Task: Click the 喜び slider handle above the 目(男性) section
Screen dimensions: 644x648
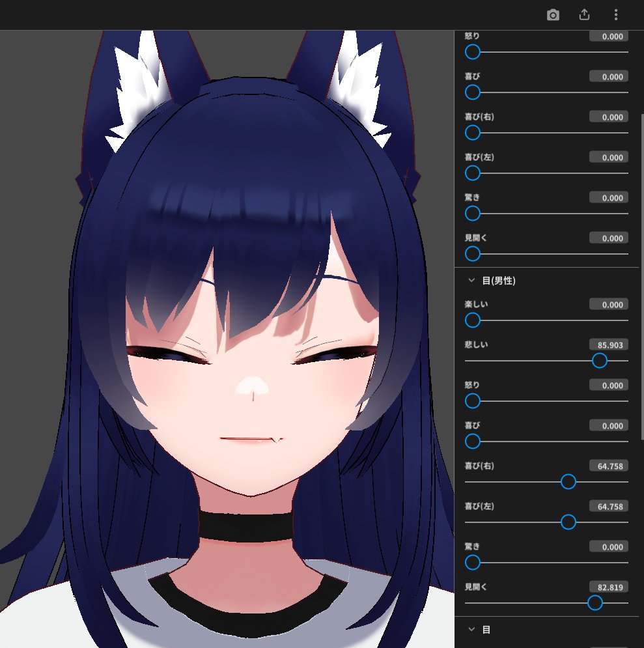Action: click(x=473, y=92)
